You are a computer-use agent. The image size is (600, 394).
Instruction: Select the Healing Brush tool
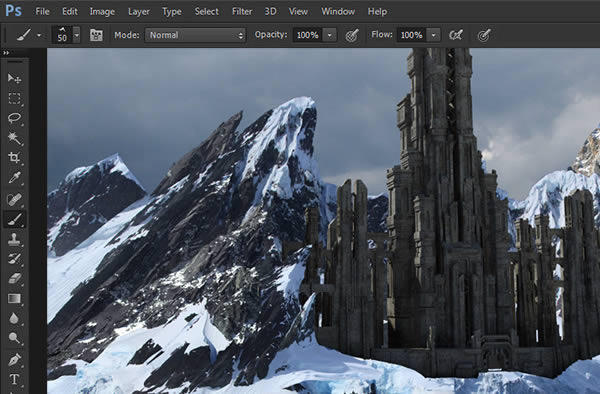point(14,199)
